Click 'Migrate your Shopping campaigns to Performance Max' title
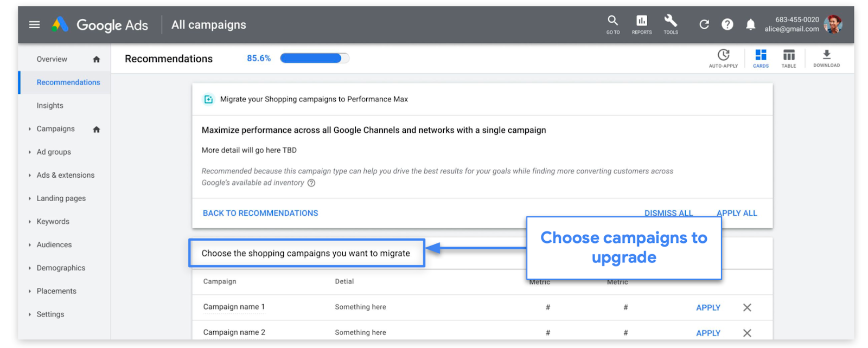 (314, 99)
